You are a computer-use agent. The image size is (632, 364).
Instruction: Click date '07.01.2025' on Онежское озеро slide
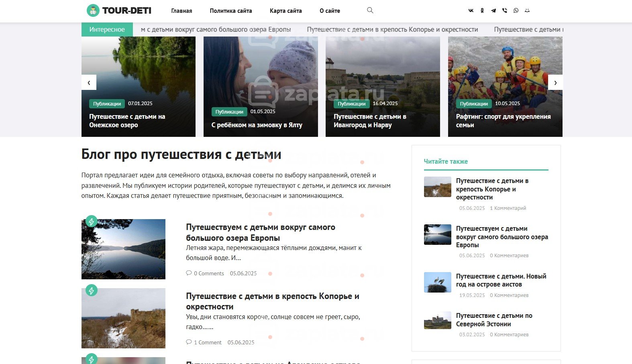click(140, 104)
